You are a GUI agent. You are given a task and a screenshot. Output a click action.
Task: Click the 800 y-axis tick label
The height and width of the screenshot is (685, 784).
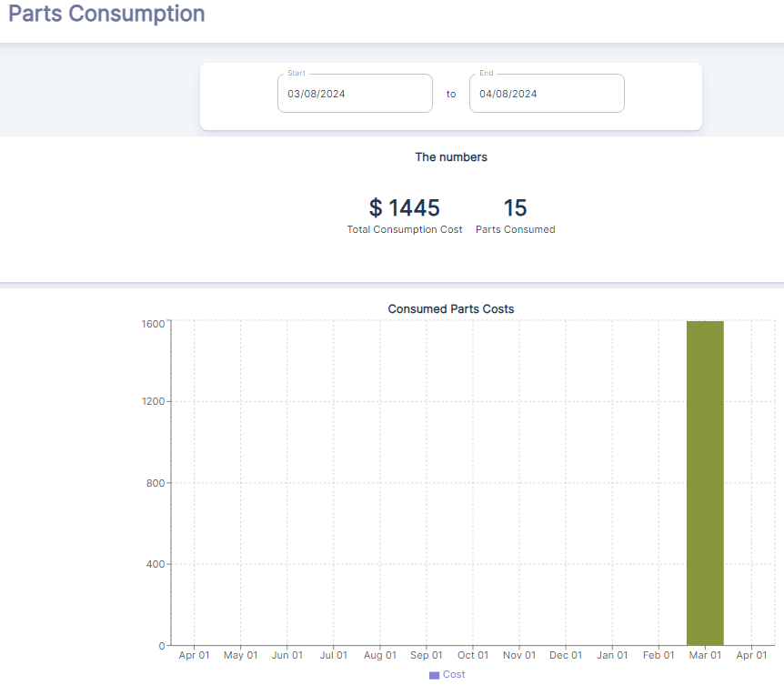point(155,483)
